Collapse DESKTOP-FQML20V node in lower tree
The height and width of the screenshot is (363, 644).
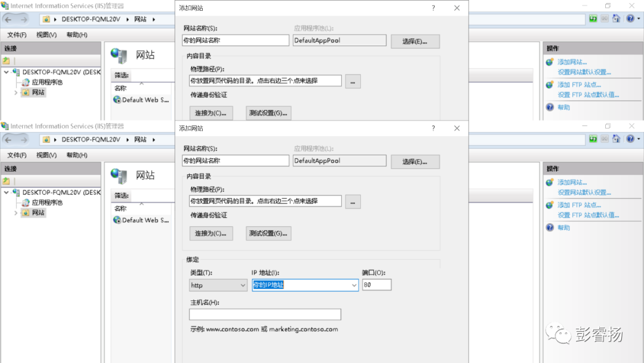pyautogui.click(x=6, y=192)
